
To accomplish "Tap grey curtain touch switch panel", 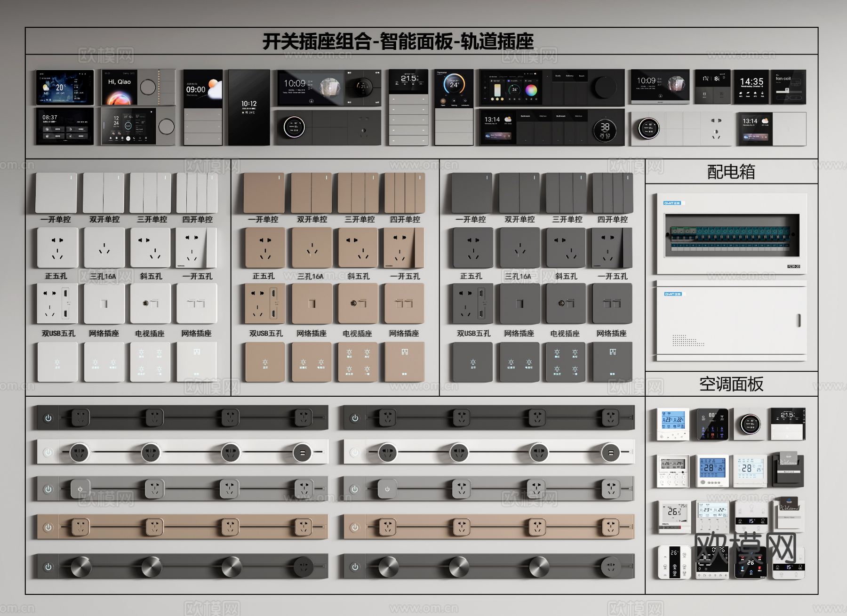I will pyautogui.click(x=613, y=362).
